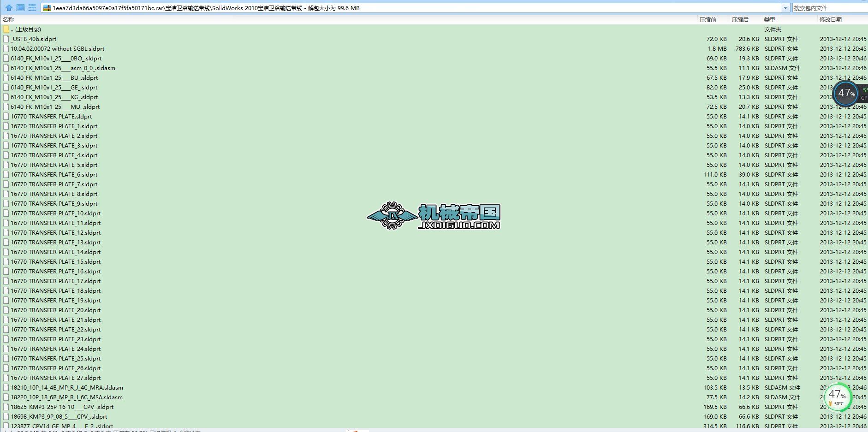Click file icon of 6140_FK_M10x1_25___GE_.sldprt
The height and width of the screenshot is (432, 868).
tap(6, 87)
